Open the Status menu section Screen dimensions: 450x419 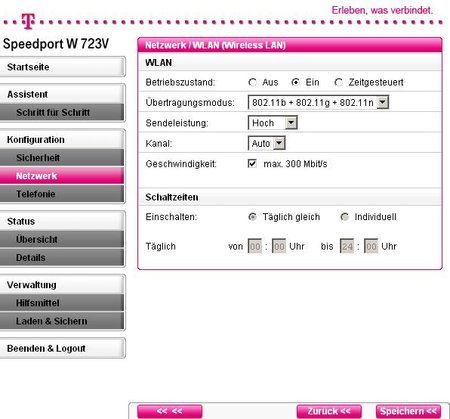[x=62, y=221]
